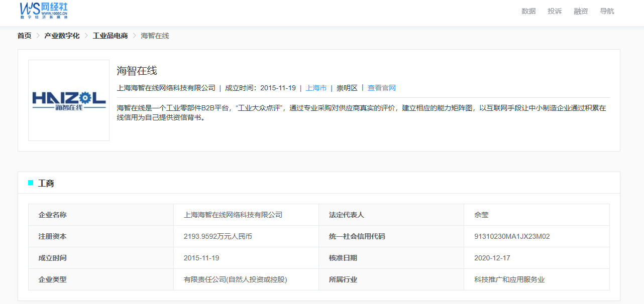The image size is (644, 304).
Task: Click the 海智在线 company title heading
Action: pyautogui.click(x=137, y=71)
